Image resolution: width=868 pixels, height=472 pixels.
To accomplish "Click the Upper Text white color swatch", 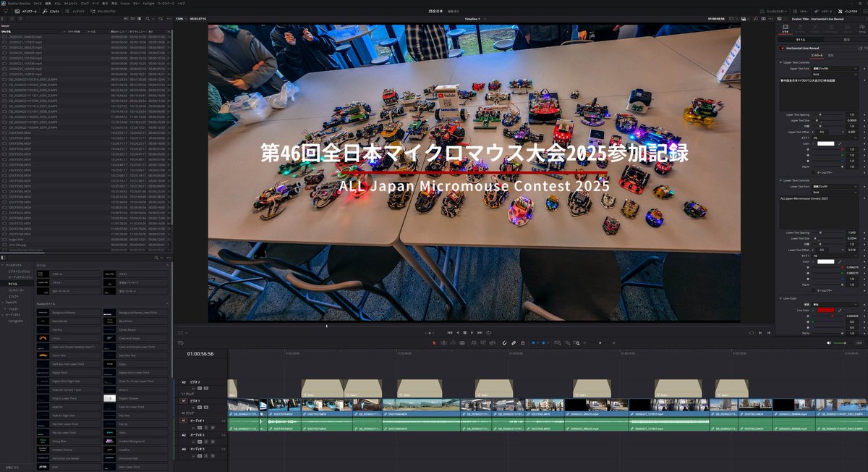I will 825,143.
